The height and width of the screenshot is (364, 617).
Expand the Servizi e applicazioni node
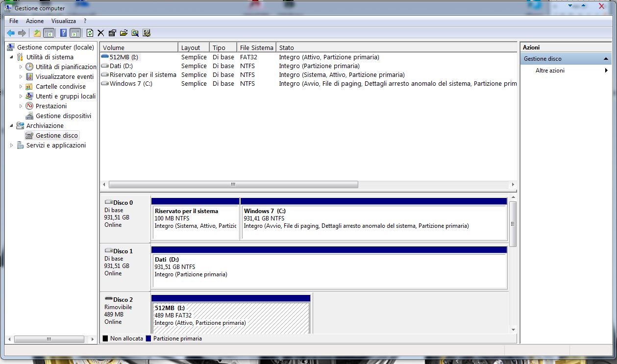(12, 146)
